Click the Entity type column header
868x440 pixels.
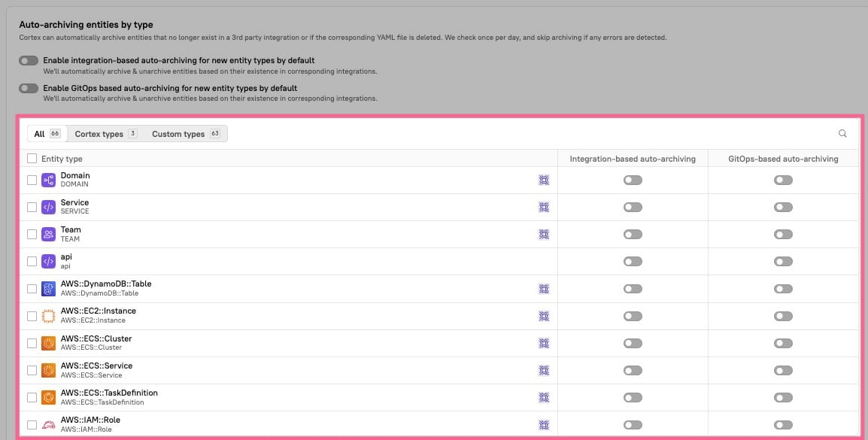[62, 159]
